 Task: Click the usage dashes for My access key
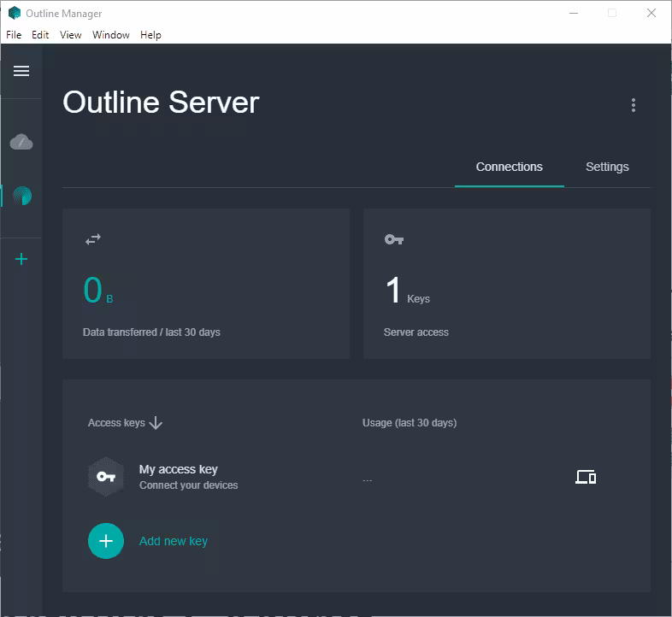pos(368,481)
